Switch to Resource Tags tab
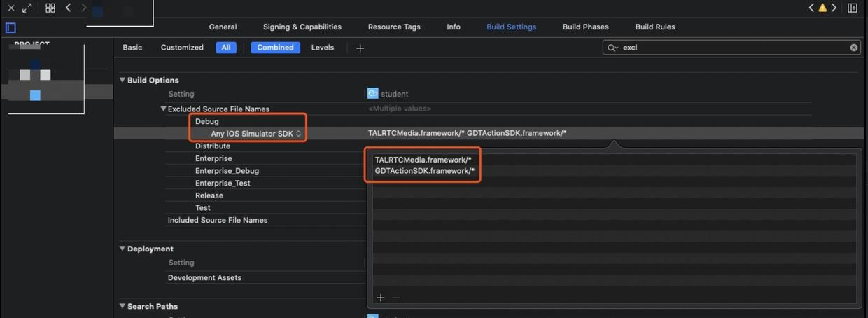 tap(394, 27)
